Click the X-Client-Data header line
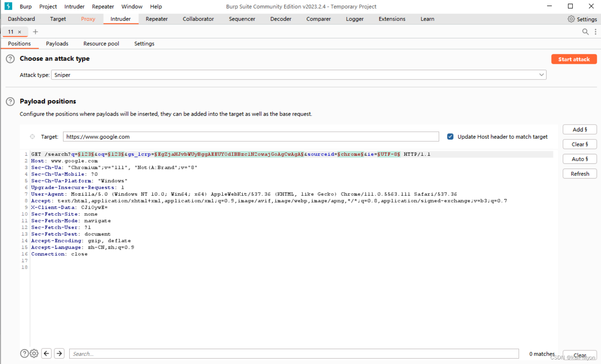This screenshot has height=364, width=601. [69, 207]
